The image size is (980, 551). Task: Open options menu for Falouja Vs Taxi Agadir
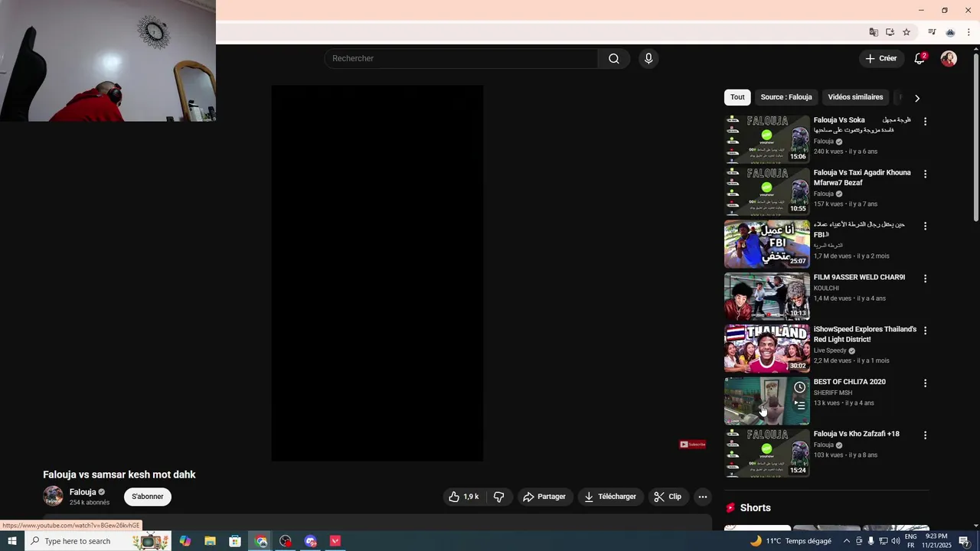coord(925,174)
